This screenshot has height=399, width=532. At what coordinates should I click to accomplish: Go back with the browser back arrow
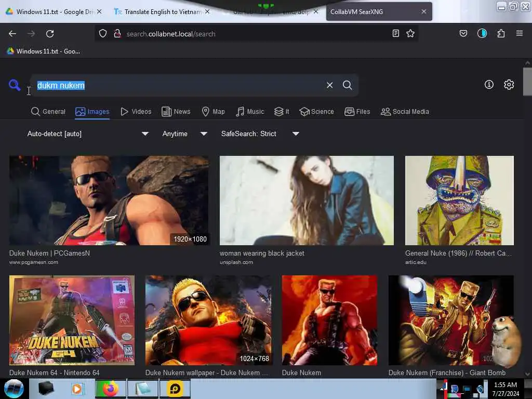tap(12, 34)
